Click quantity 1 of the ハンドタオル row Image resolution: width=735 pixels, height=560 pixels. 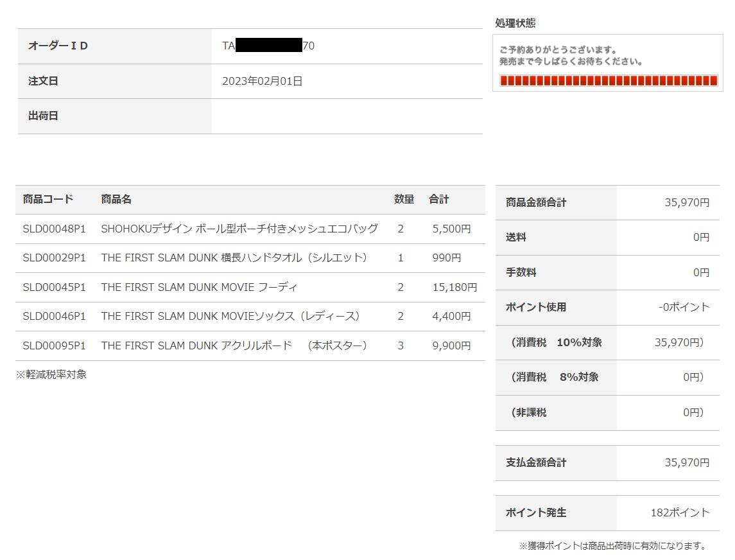click(401, 258)
